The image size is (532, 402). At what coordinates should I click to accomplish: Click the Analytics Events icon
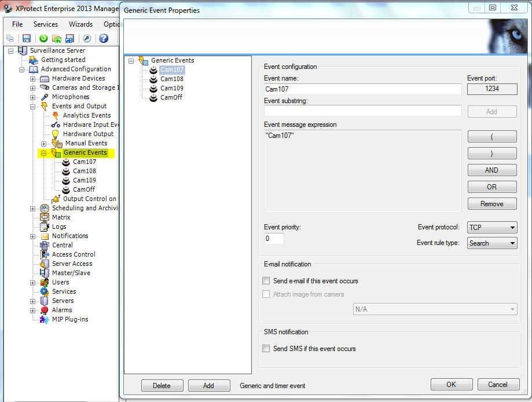tap(56, 115)
